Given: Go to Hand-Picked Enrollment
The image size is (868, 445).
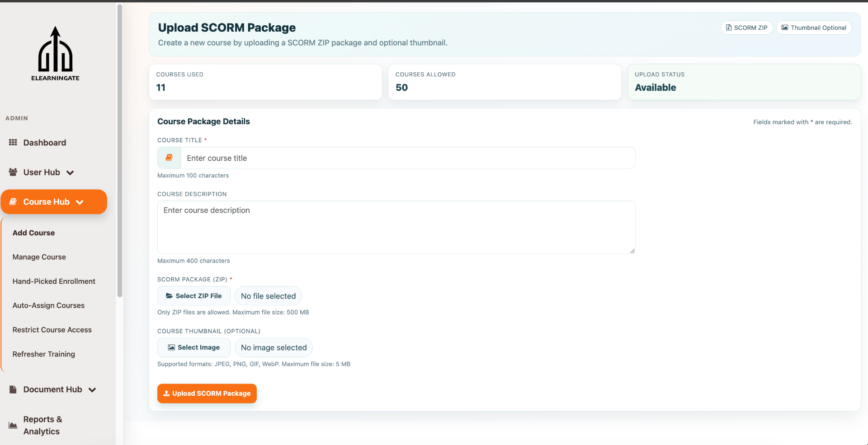Looking at the screenshot, I should [x=54, y=281].
